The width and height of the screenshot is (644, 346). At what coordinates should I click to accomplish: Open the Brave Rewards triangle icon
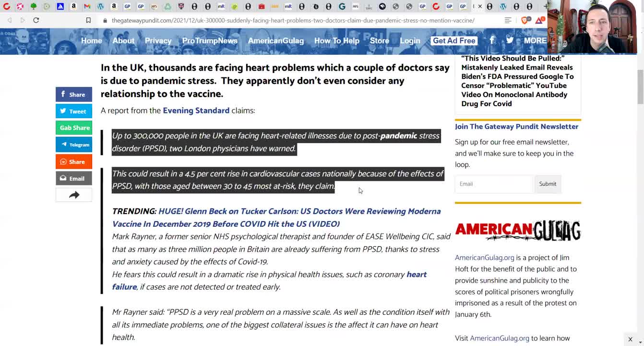[x=540, y=20]
